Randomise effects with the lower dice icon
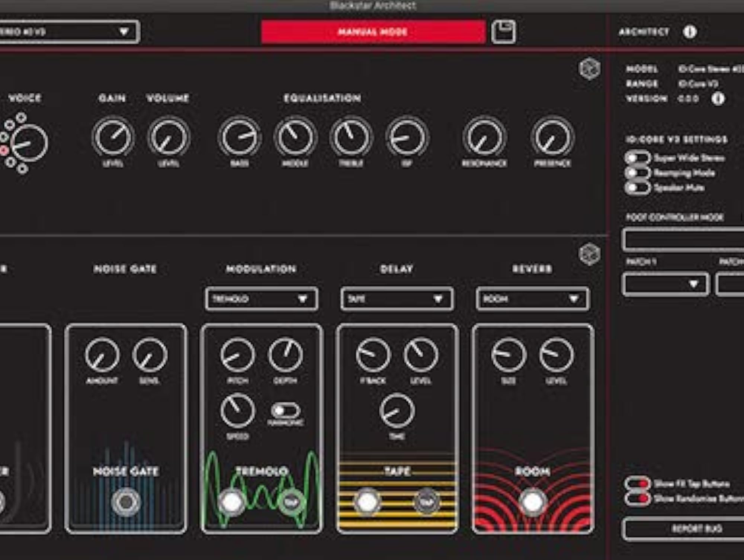744x560 pixels. coord(590,255)
